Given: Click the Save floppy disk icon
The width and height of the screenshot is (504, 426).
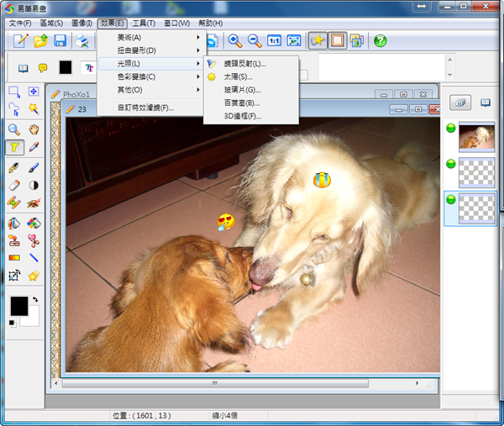Looking at the screenshot, I should click(60, 41).
